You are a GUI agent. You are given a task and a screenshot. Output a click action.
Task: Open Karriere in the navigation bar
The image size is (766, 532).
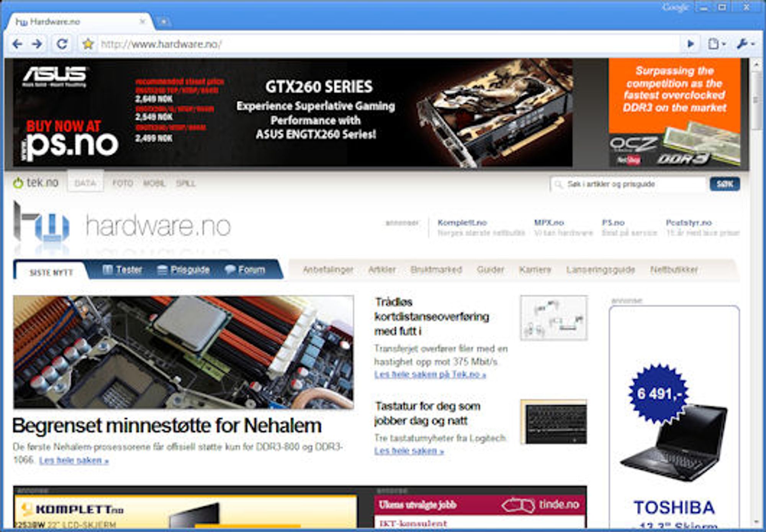pos(535,270)
